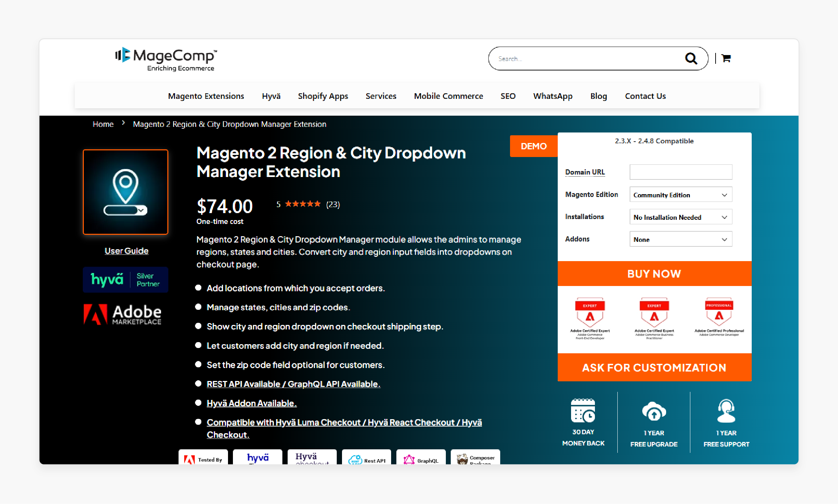Focus the Search input field
838x504 pixels.
point(589,59)
